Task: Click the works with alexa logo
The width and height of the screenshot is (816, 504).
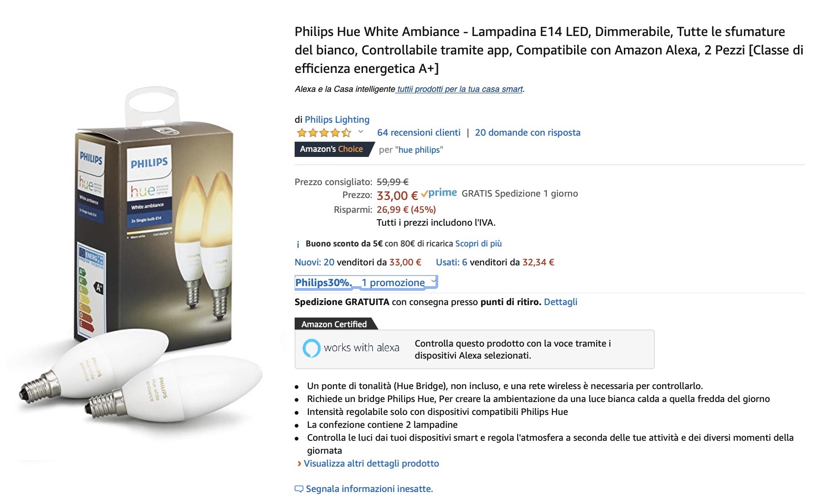Action: (x=351, y=348)
